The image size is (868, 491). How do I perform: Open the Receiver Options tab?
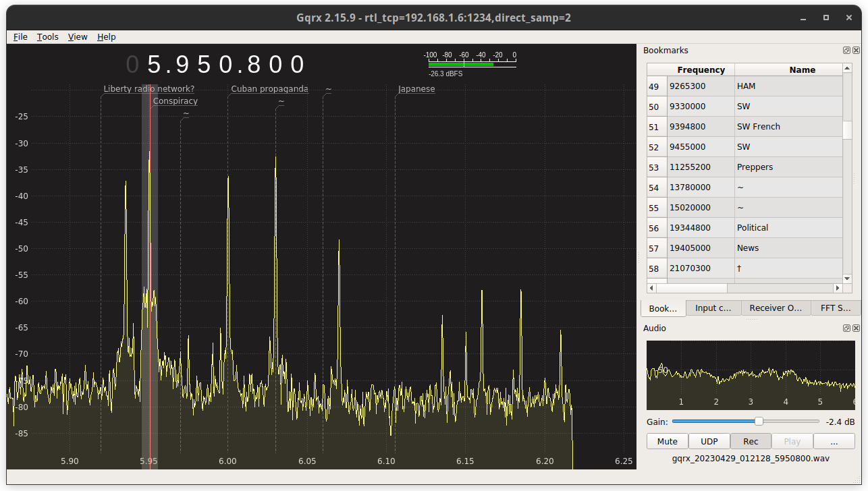(776, 308)
